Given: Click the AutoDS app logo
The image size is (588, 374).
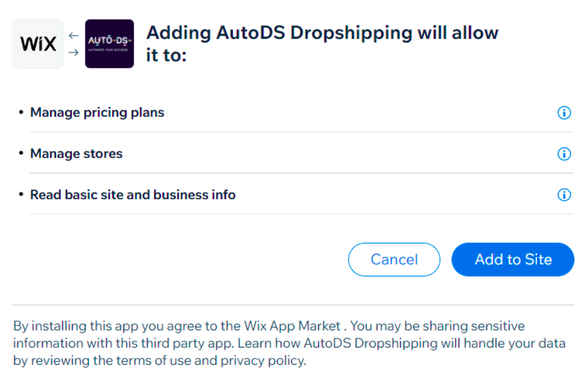Looking at the screenshot, I should (x=109, y=44).
